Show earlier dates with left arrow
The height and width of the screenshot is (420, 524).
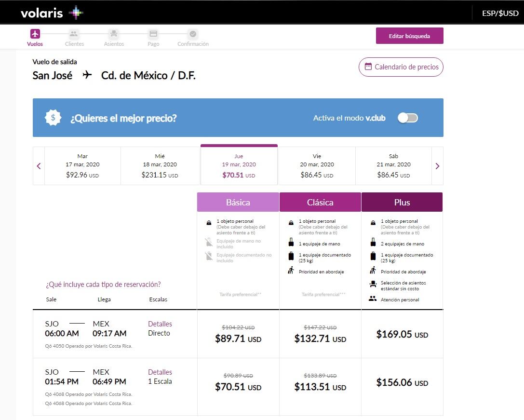(x=39, y=166)
